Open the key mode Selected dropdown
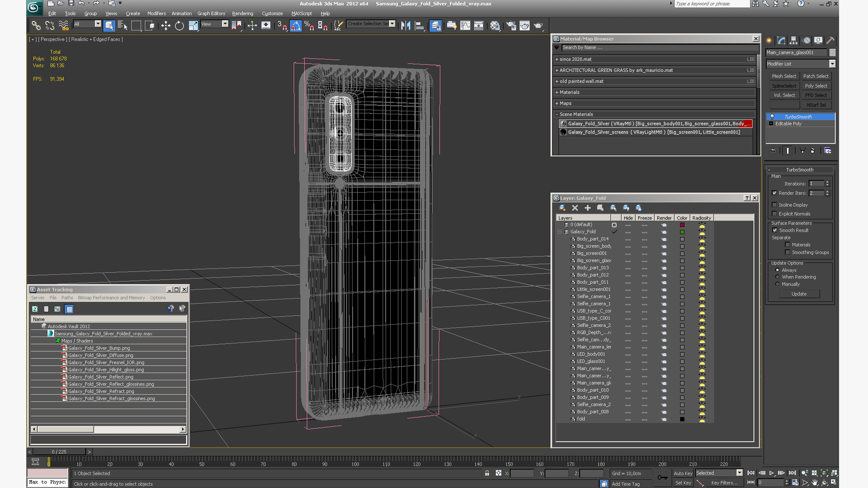 point(739,473)
